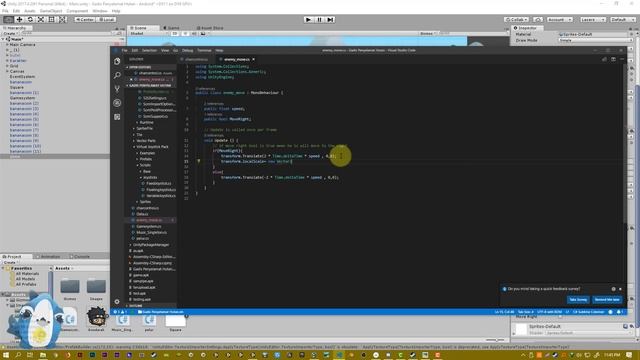Open VS Code Source Control view icon
The height and width of the screenshot is (360, 640).
pos(117,89)
